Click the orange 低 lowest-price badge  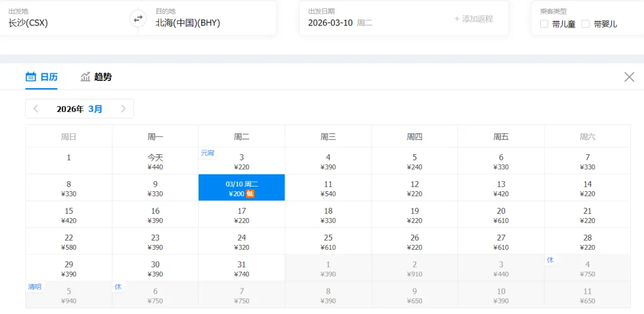click(x=250, y=194)
